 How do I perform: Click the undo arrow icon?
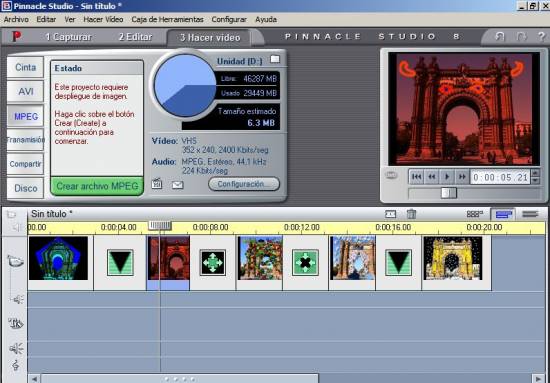tap(499, 36)
